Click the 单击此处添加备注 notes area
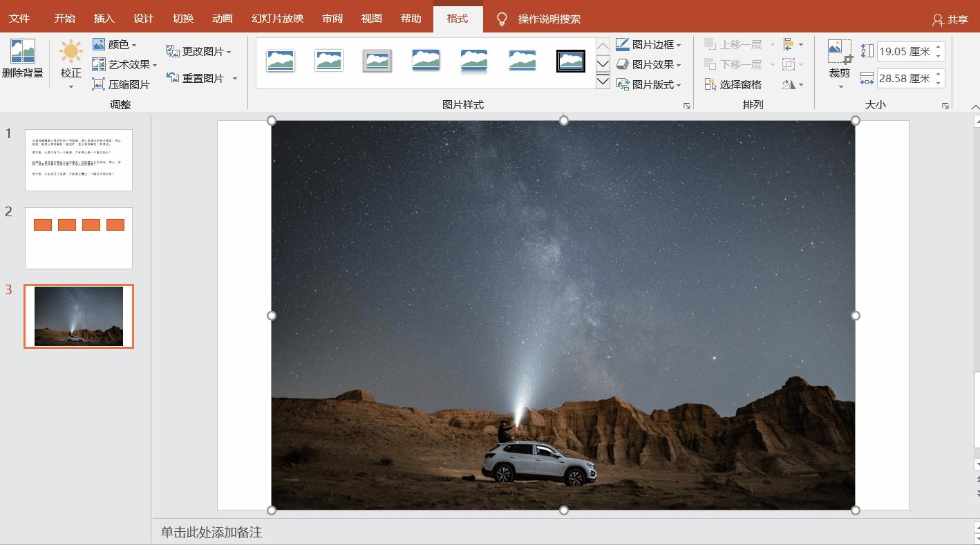 pos(211,533)
